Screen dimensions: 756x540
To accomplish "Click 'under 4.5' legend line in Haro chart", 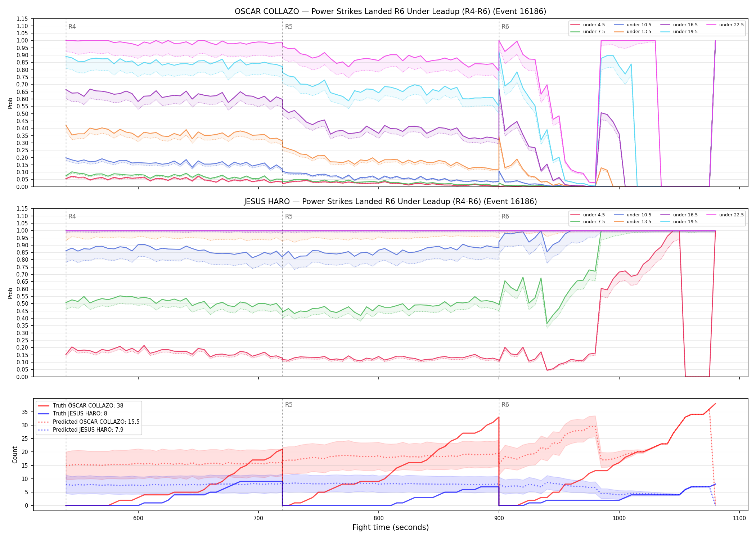I will [x=575, y=215].
